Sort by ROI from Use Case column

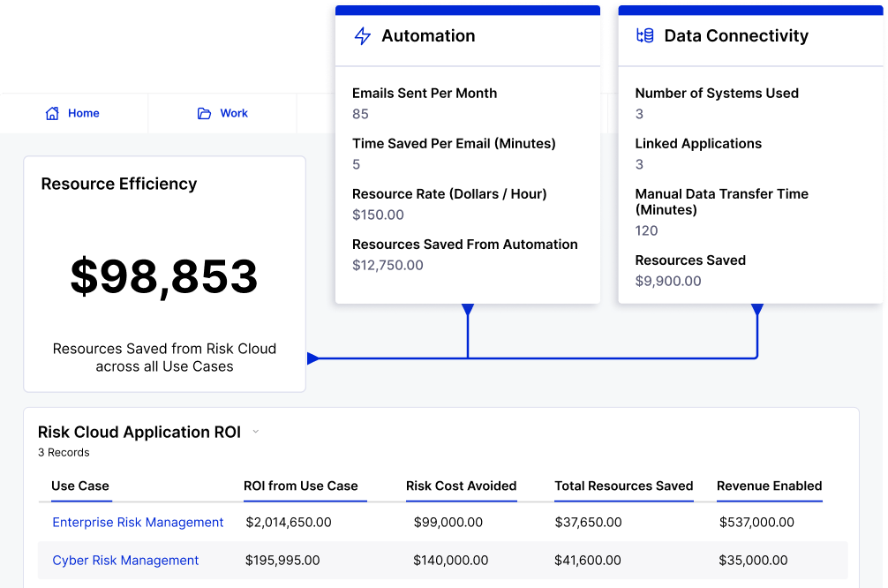[x=301, y=486]
